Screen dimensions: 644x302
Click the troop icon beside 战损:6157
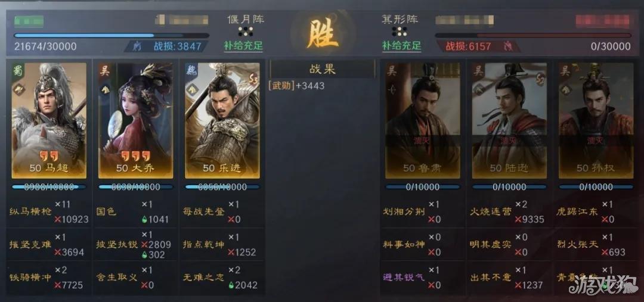pos(507,46)
